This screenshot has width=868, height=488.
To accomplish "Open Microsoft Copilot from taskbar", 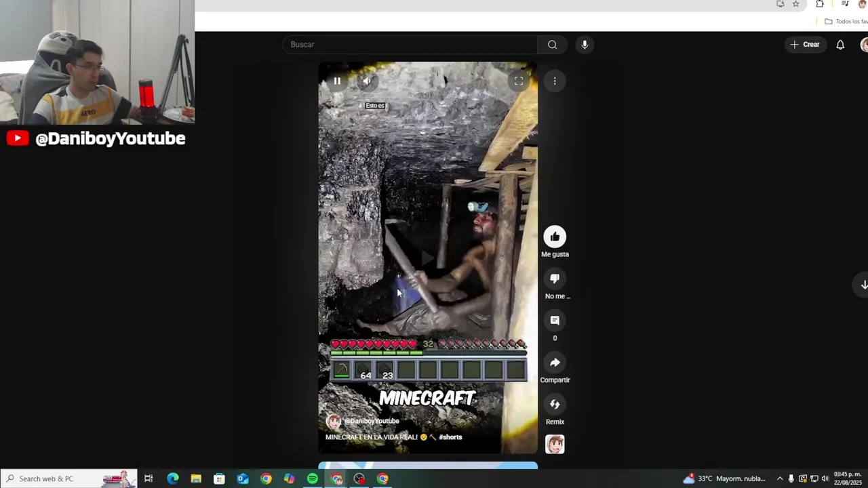I will click(290, 479).
